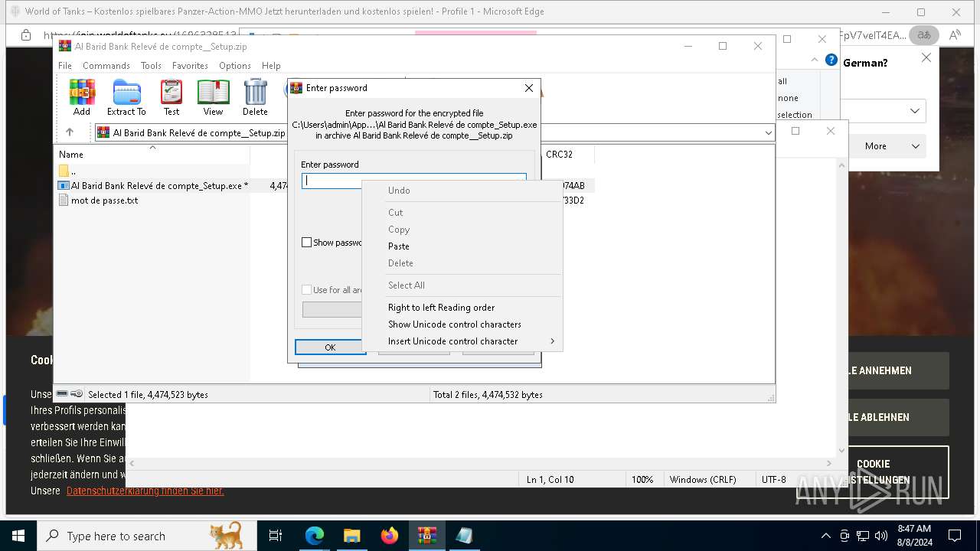
Task: Toggle the Show password checkbox
Action: pyautogui.click(x=307, y=243)
